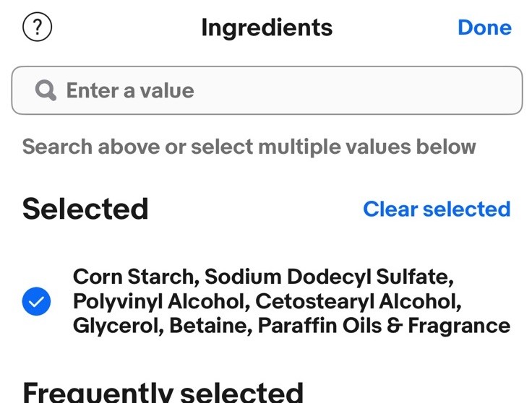
Task: Click 'Paraffin Oils' in the selected entry
Action: click(320, 326)
